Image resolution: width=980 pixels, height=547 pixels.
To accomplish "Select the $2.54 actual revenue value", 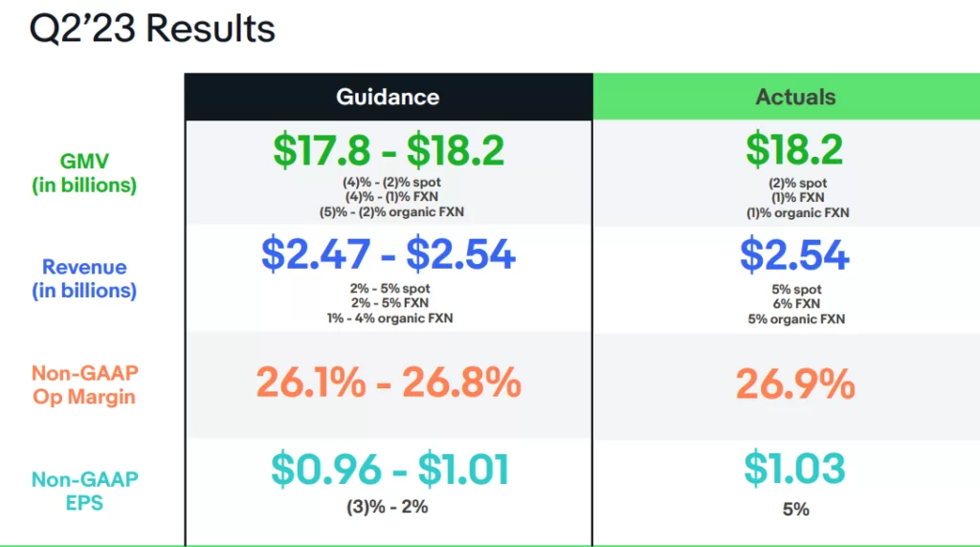I will [795, 254].
